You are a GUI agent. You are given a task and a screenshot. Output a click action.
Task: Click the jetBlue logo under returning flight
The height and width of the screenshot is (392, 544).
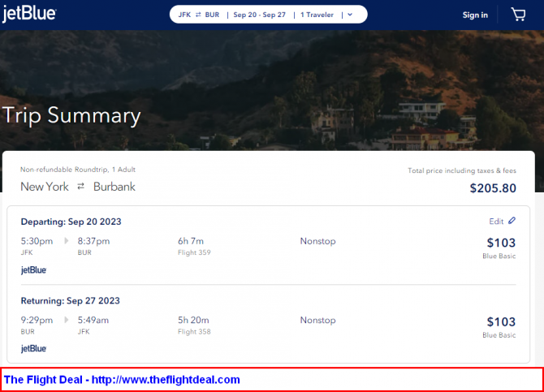[x=33, y=348]
